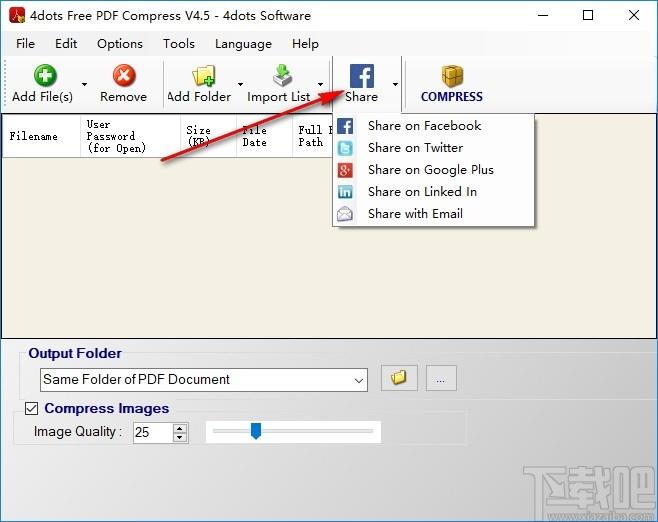Open the Add File(s) dropdown arrow
Viewport: 658px width, 522px height.
[84, 85]
